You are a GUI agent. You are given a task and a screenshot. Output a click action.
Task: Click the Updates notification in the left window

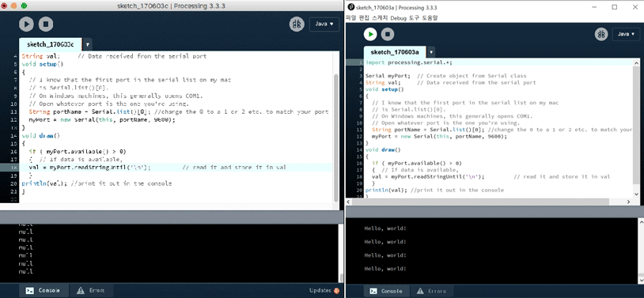click(324, 290)
